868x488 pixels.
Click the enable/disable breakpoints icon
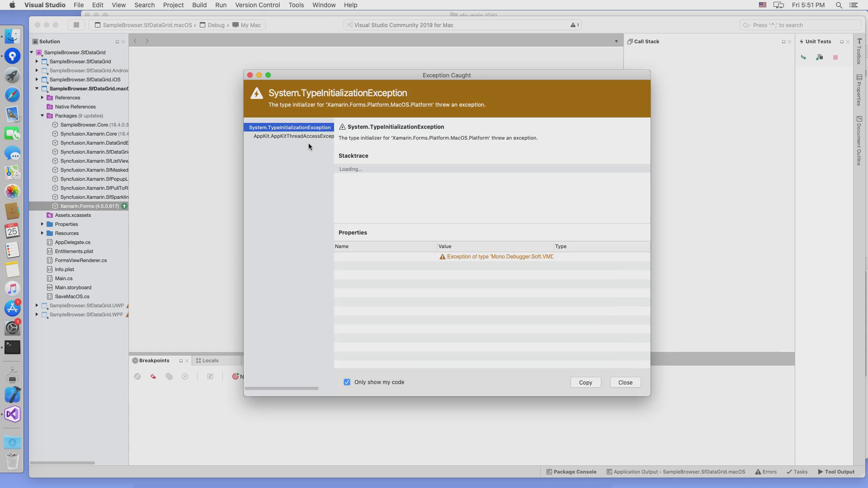click(137, 376)
